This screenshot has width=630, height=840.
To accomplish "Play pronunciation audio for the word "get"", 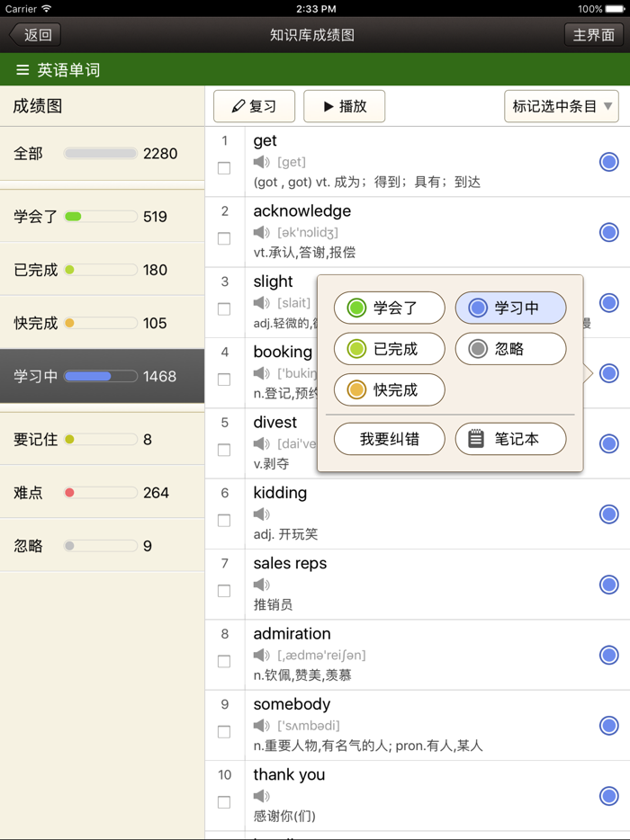I will (x=260, y=162).
